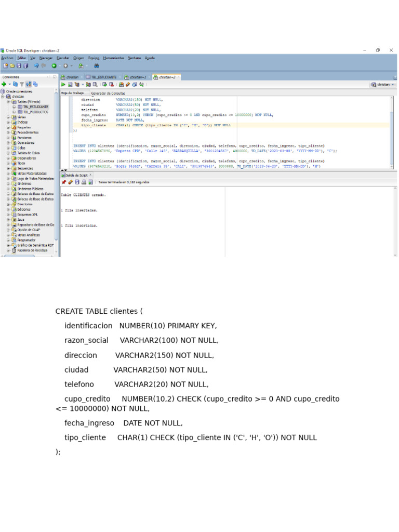Expand the Vistas node
399x532 pixels.
click(x=8, y=117)
